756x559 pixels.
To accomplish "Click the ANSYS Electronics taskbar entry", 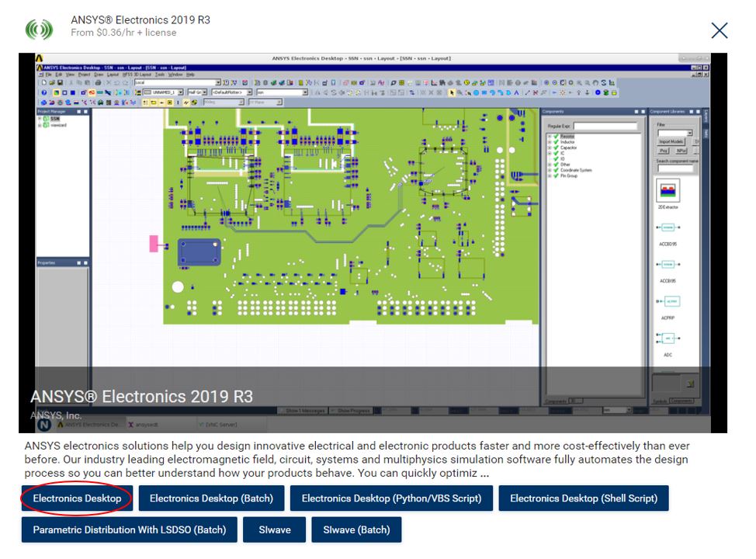I will [89, 425].
